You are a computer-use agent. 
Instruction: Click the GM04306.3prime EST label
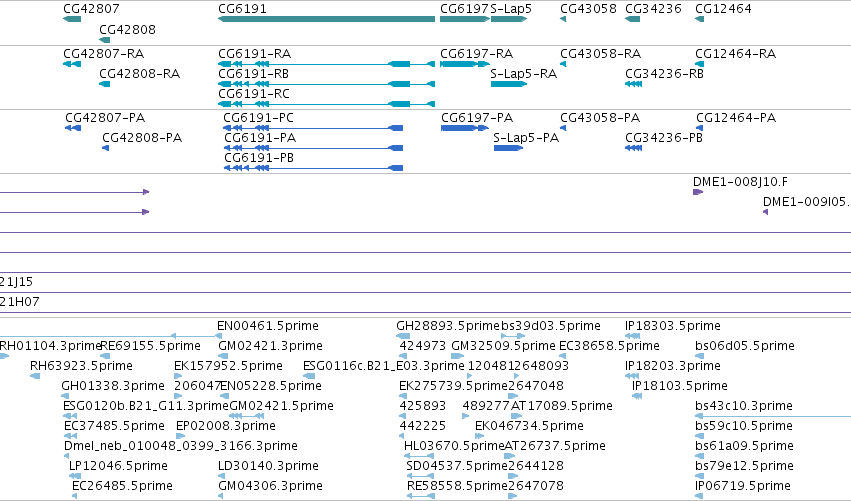pos(270,486)
